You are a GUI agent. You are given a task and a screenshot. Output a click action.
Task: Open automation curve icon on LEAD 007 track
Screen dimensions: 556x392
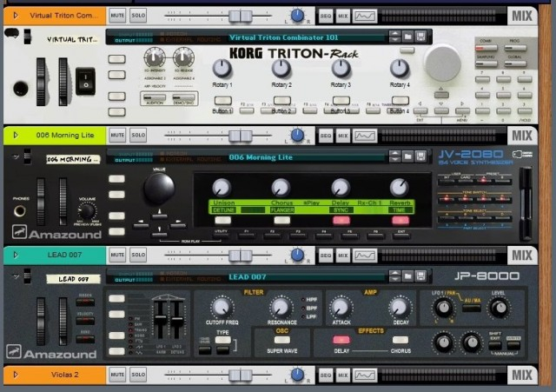point(366,255)
